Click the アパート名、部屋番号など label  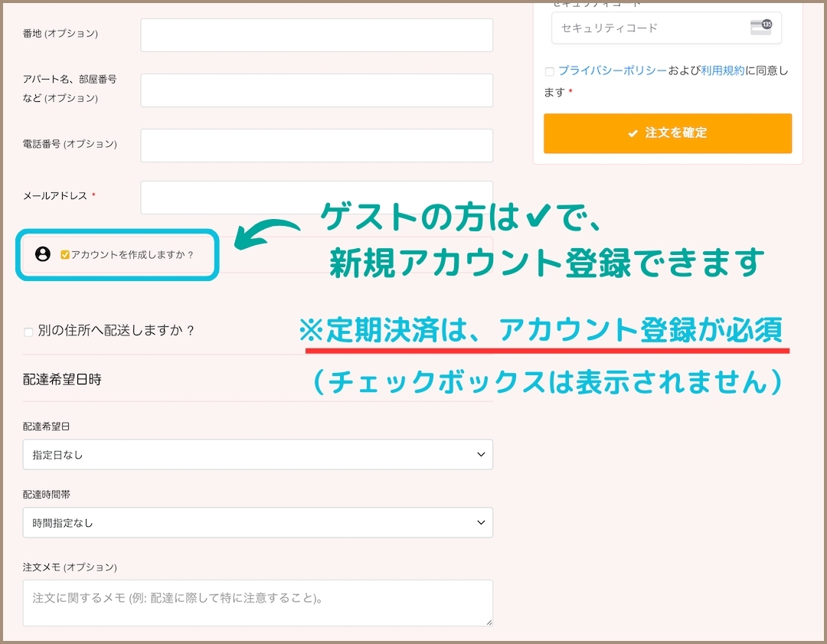pos(70,88)
